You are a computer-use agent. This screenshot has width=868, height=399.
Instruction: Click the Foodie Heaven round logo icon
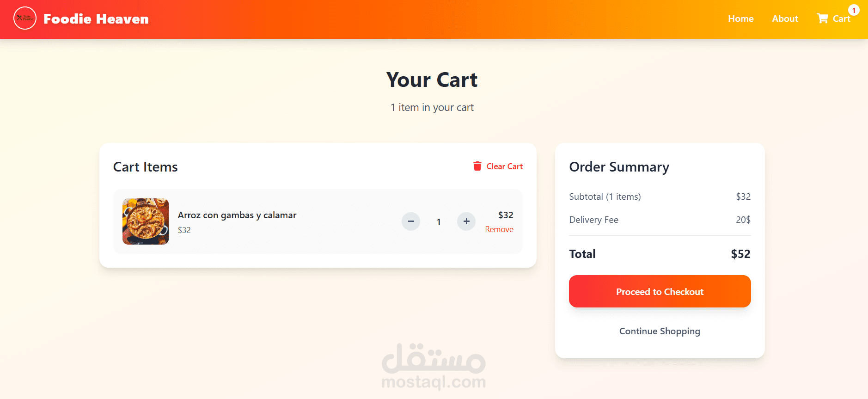(x=25, y=18)
